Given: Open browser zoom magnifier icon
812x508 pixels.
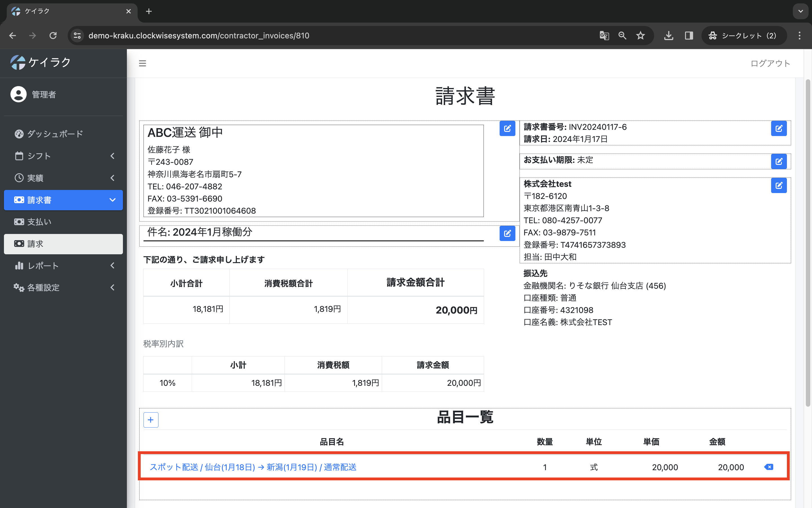Looking at the screenshot, I should coord(622,36).
